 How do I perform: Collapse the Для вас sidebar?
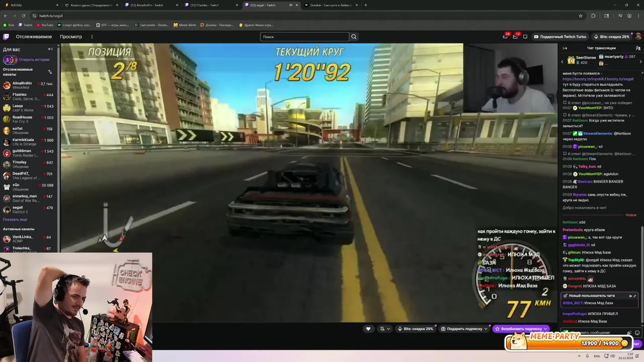50,49
